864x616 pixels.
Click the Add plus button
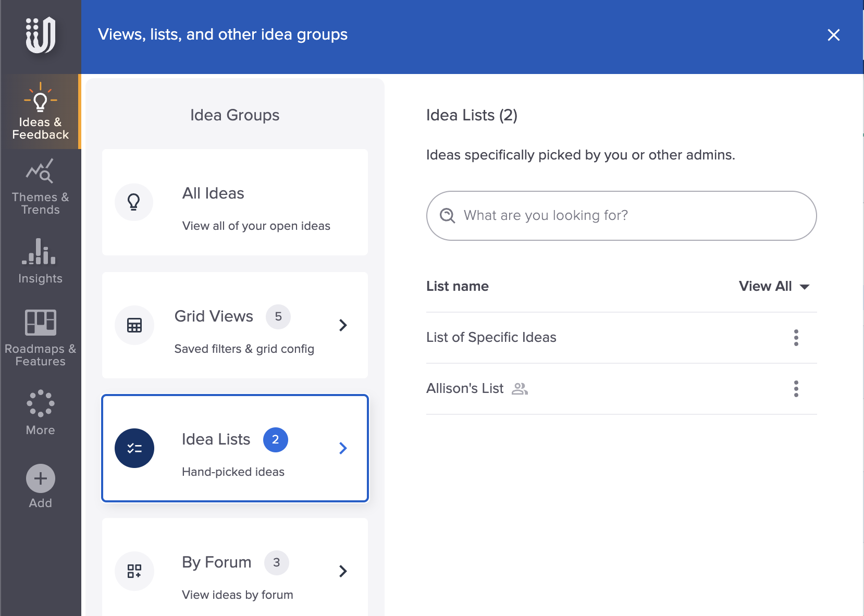[x=40, y=478]
